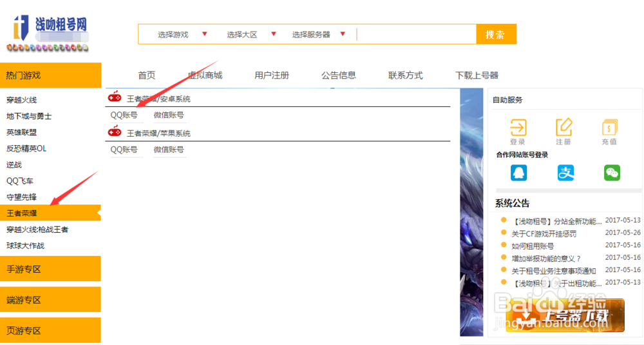The image size is (644, 345).
Task: Open the 虚拟商城 nav tab
Action: 205,75
